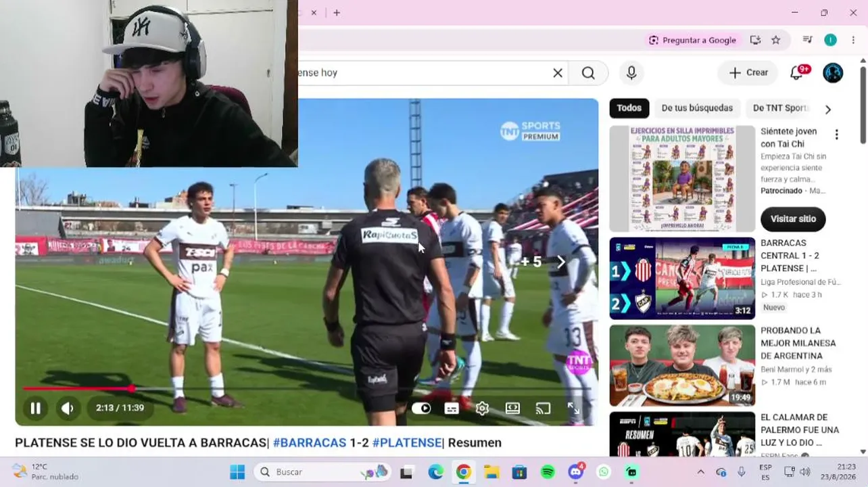Screen dimensions: 868x487
Task: Open WhatsApp from taskbar
Action: click(604, 472)
